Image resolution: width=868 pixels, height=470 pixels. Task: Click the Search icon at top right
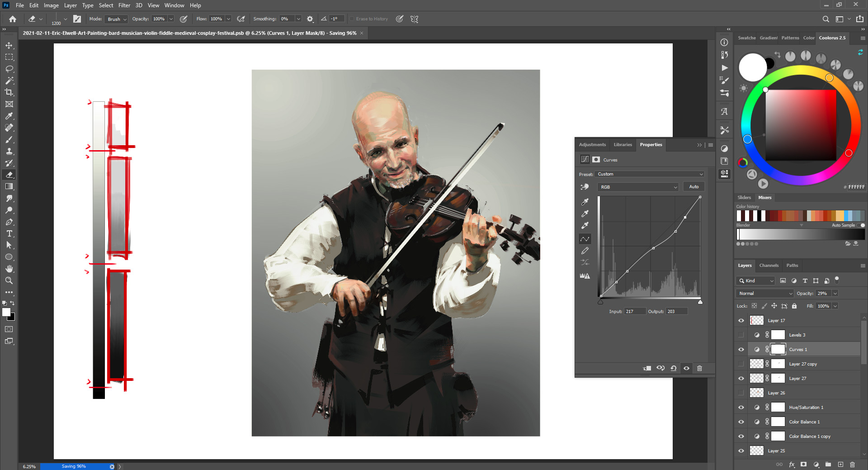[826, 19]
